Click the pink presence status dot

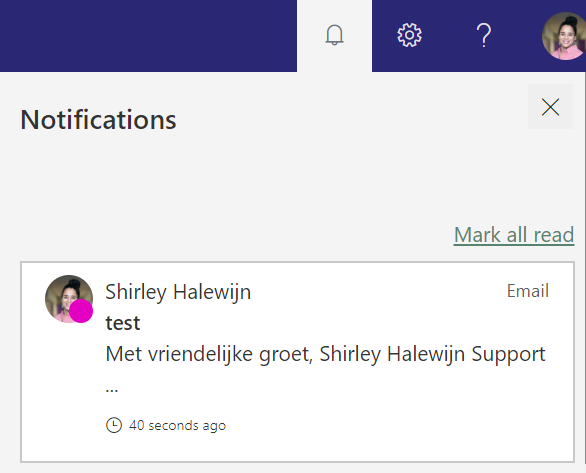[81, 311]
